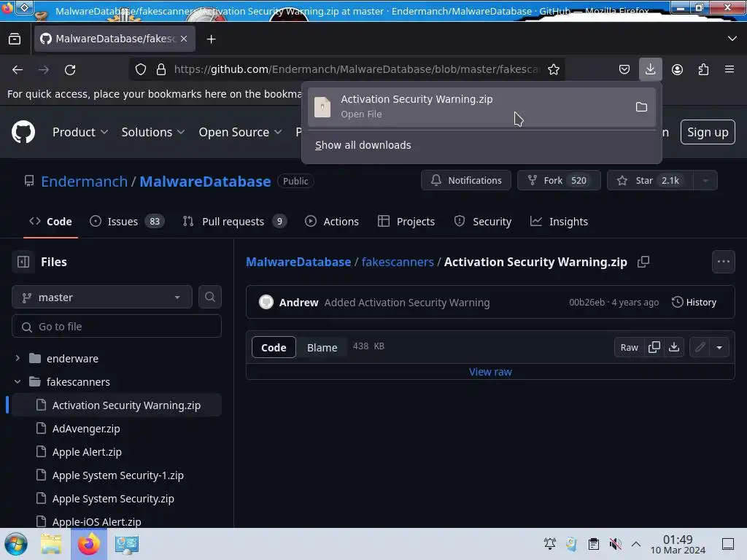Open the Issues tab
The width and height of the screenshot is (747, 560).
click(127, 222)
